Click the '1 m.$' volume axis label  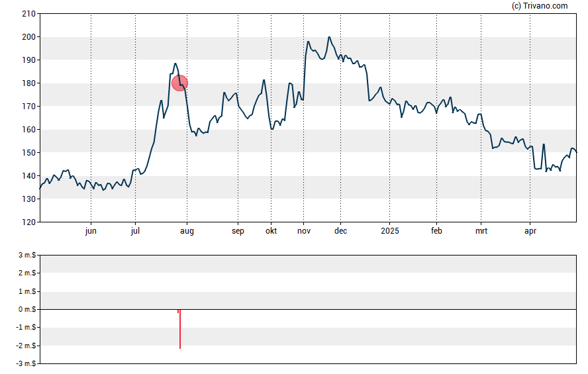(x=27, y=291)
